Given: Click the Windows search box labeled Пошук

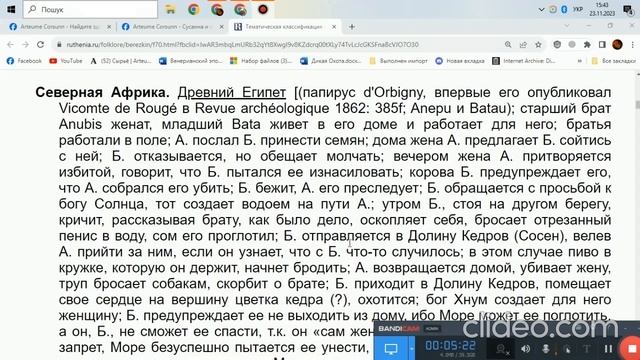Looking at the screenshot, I should [90, 9].
